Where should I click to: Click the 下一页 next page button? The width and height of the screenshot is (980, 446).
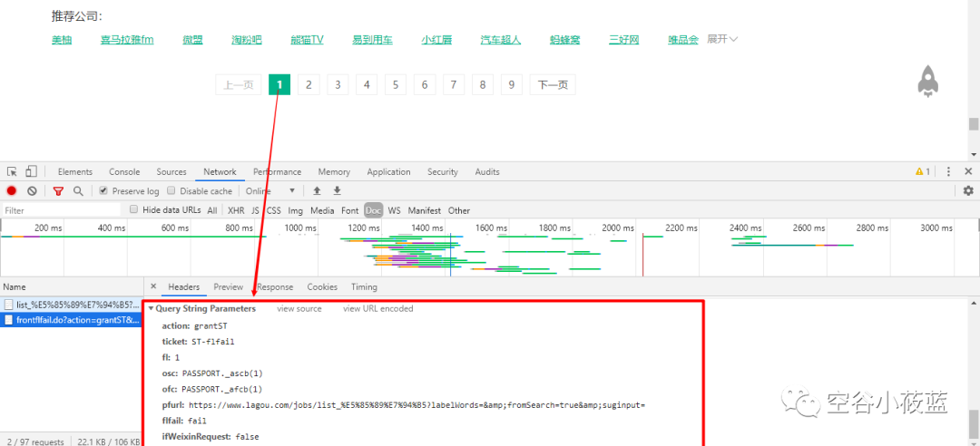pyautogui.click(x=553, y=85)
